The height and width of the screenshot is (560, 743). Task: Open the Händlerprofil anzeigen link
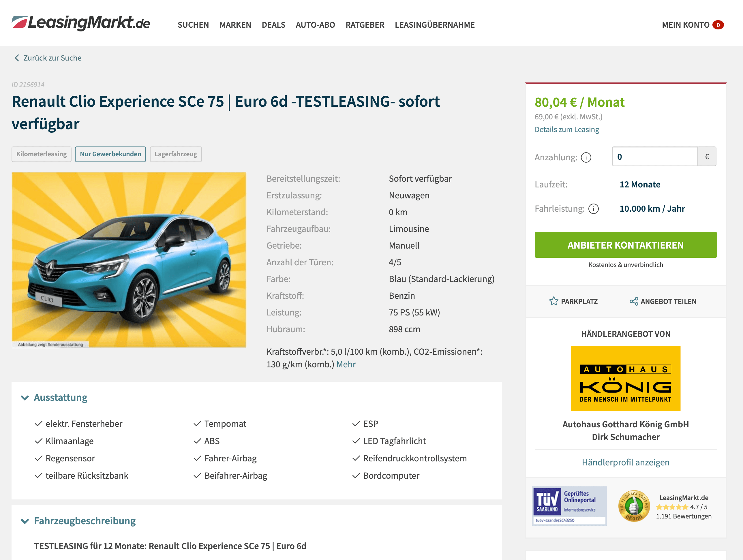coord(625,462)
